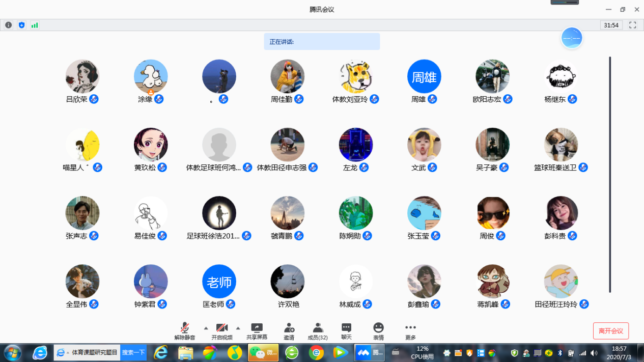Open the 更多 more options menu
Viewport: 644px width, 362px height.
(x=410, y=328)
